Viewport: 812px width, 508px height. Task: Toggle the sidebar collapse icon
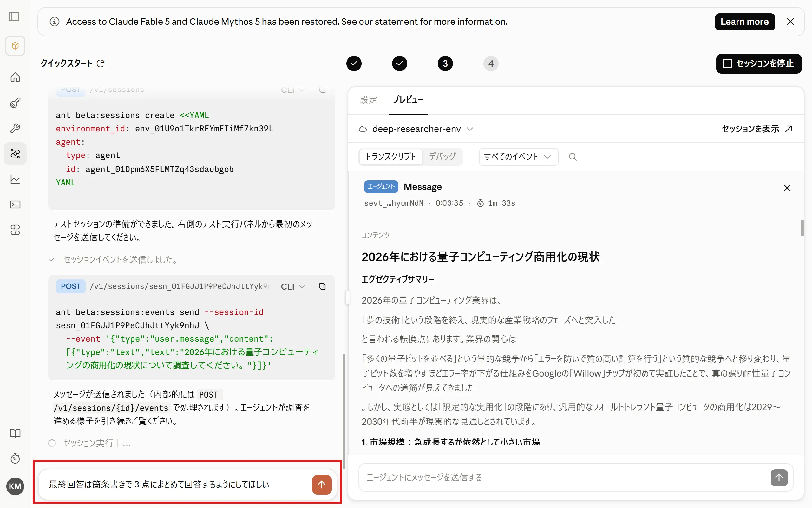14,17
